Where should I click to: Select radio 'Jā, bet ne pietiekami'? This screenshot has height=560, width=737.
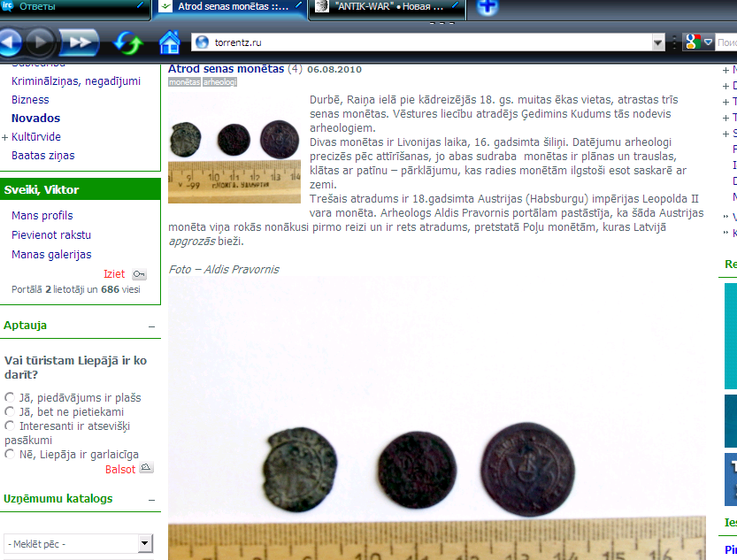tap(10, 411)
